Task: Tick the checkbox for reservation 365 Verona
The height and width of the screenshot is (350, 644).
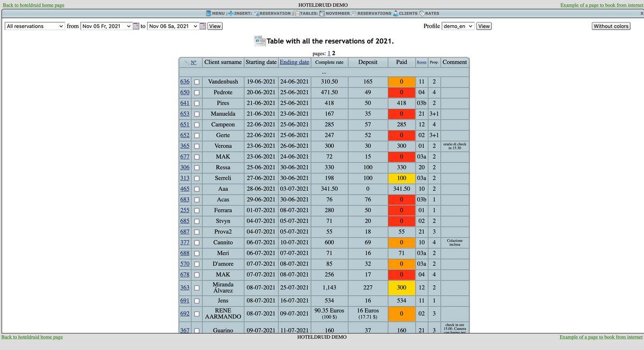Action: pos(197,146)
